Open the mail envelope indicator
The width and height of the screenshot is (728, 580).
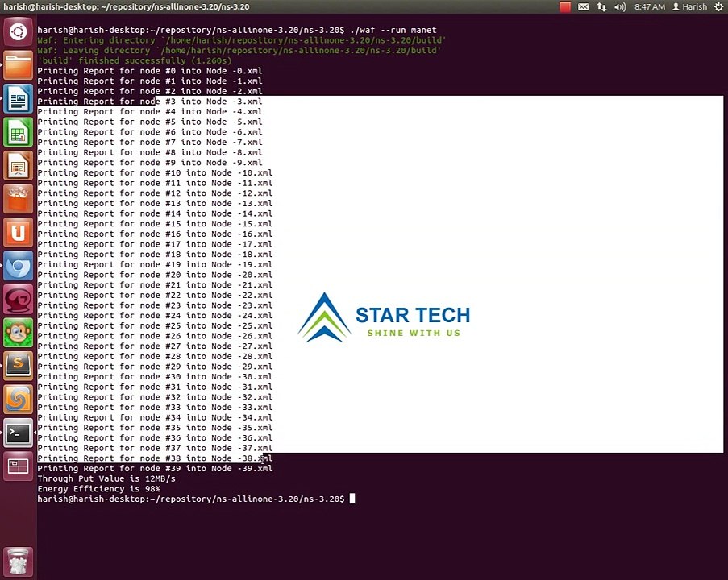click(x=584, y=7)
